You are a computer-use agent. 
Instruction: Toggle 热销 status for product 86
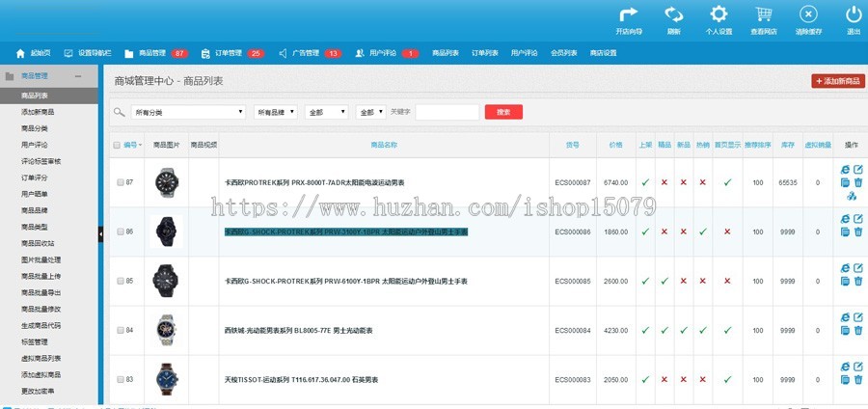(703, 232)
